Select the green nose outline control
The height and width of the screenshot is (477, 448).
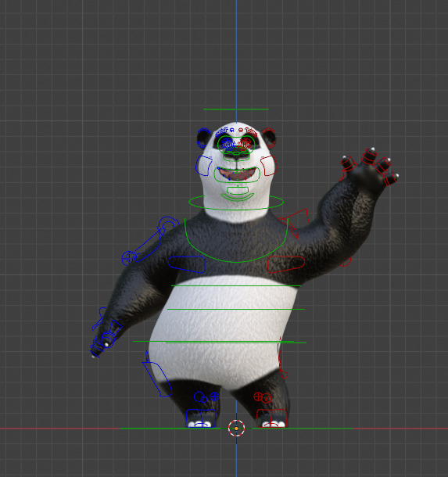tap(236, 155)
